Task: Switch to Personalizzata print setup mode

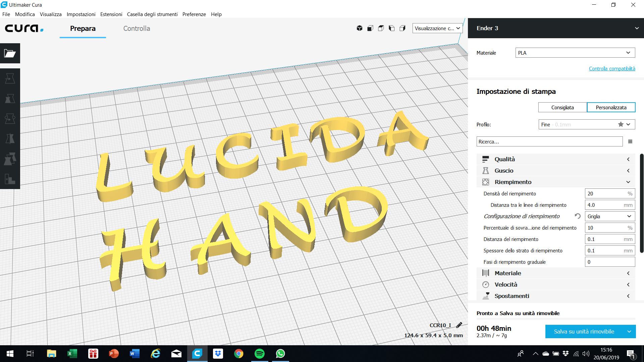Action: click(611, 107)
